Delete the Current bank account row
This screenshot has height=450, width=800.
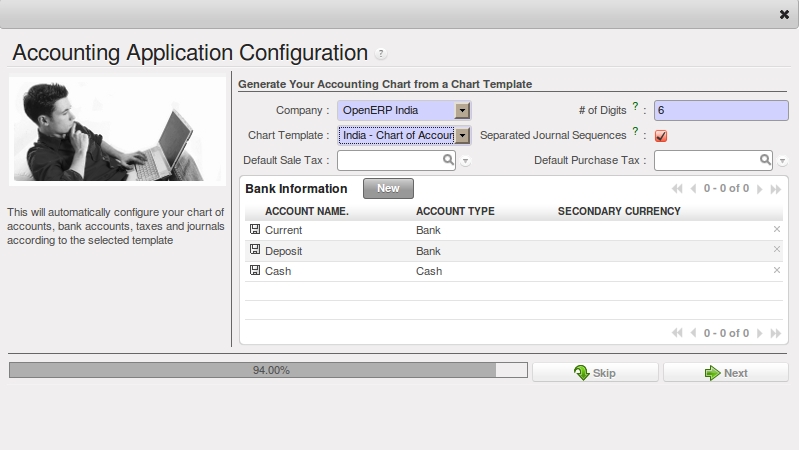point(777,229)
